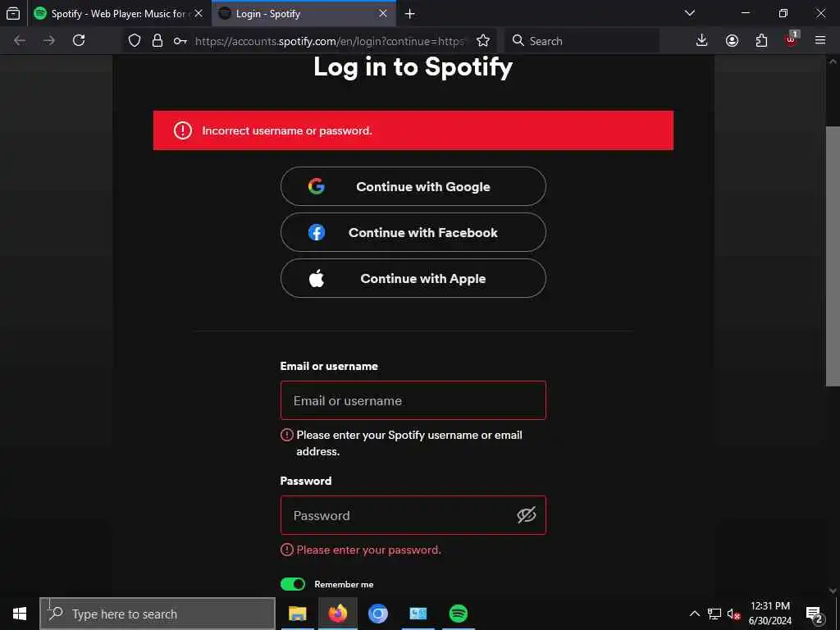
Task: Go forward to next page
Action: pyautogui.click(x=48, y=41)
